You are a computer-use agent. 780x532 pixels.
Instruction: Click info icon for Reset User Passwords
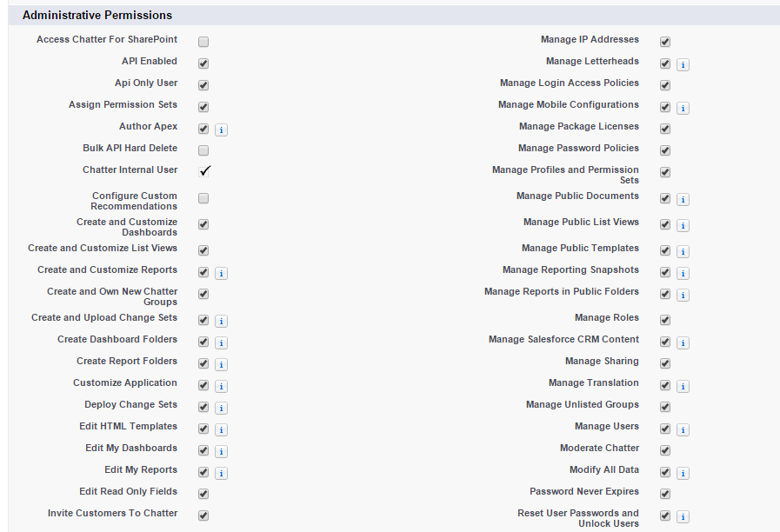coord(683,517)
